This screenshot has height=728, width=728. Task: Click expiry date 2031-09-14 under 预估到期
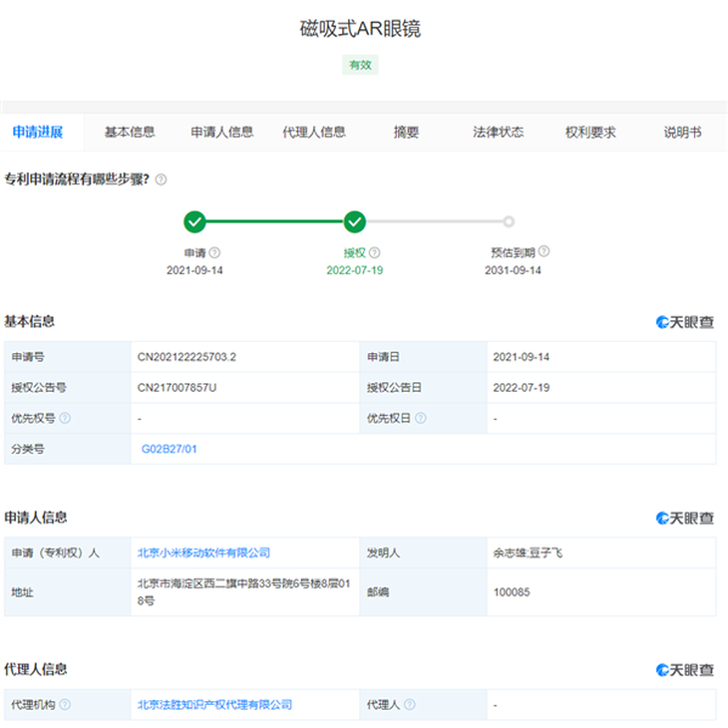(513, 270)
